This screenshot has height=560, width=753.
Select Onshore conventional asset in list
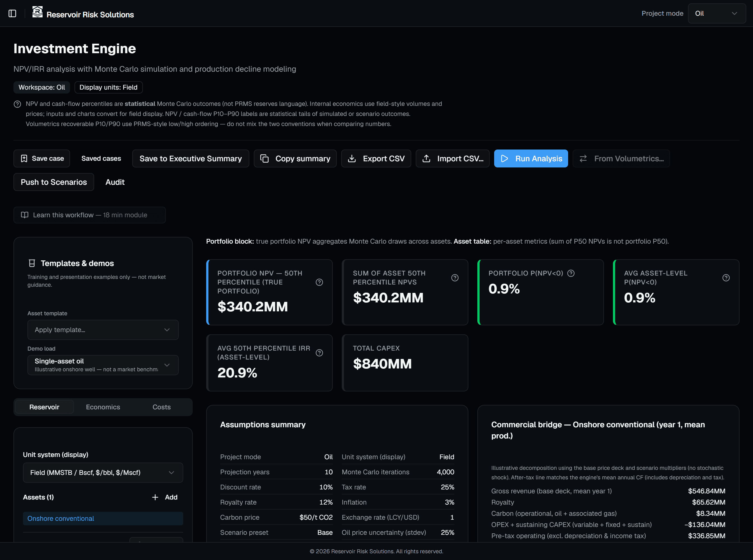pyautogui.click(x=103, y=519)
